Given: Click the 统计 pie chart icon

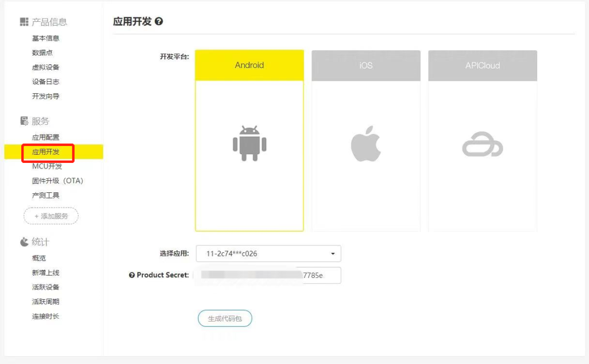Looking at the screenshot, I should [x=24, y=242].
